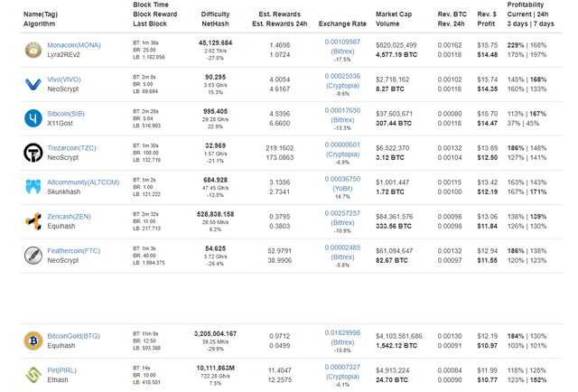The height and width of the screenshot is (392, 578).
Task: Select Vivo revenue $15.74
Action: coord(488,79)
